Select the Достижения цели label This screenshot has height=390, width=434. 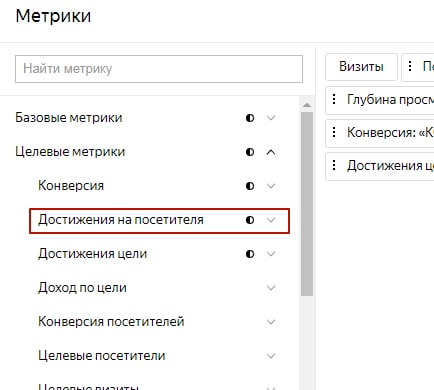[x=93, y=254]
